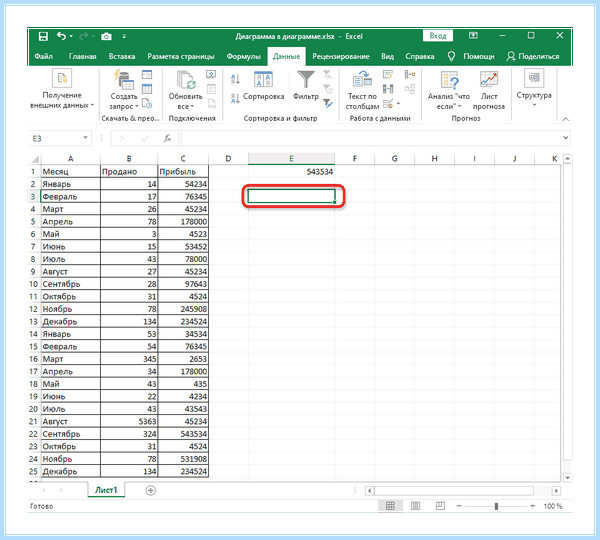Switch to the Формулы tab
This screenshot has height=540, width=600.
[243, 57]
